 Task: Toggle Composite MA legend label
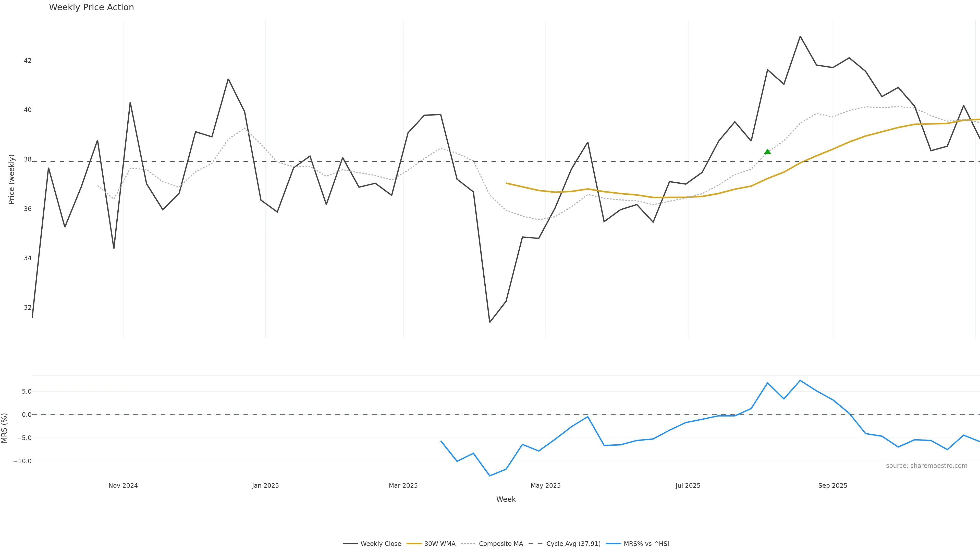[501, 544]
